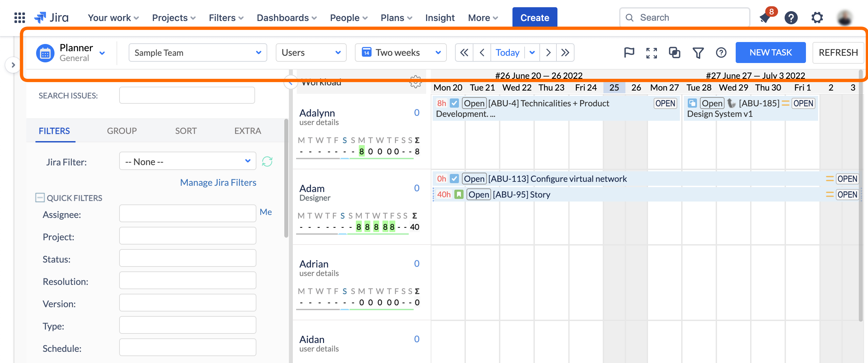This screenshot has width=868, height=363.
Task: Click the flag icon in planner toolbar
Action: pos(629,53)
